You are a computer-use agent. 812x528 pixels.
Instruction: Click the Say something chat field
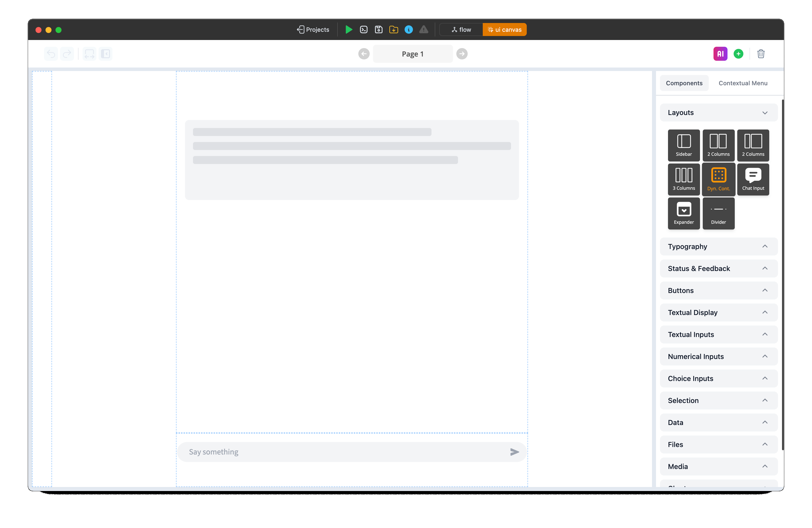tap(344, 452)
